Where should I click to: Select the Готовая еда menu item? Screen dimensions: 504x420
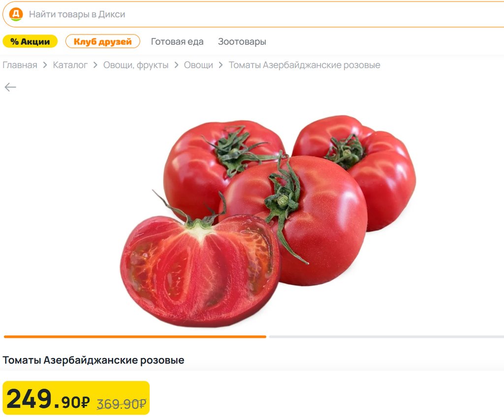coord(177,42)
